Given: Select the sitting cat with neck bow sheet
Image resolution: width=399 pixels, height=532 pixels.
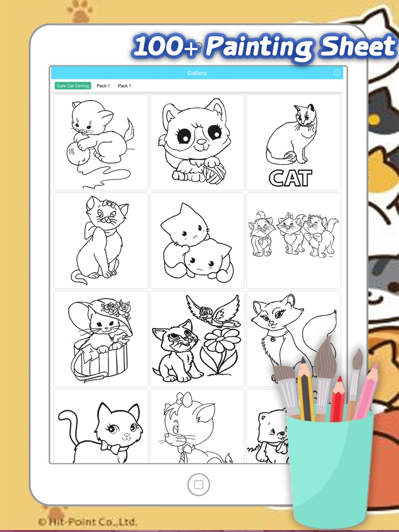Looking at the screenshot, I should tap(101, 240).
